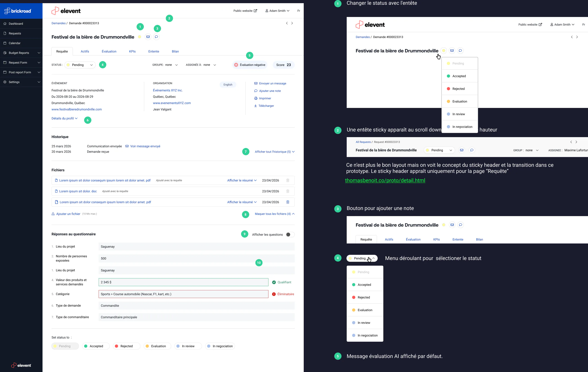The image size is (588, 372).
Task: Switch to the Actifs tab in main page
Action: coord(85,52)
